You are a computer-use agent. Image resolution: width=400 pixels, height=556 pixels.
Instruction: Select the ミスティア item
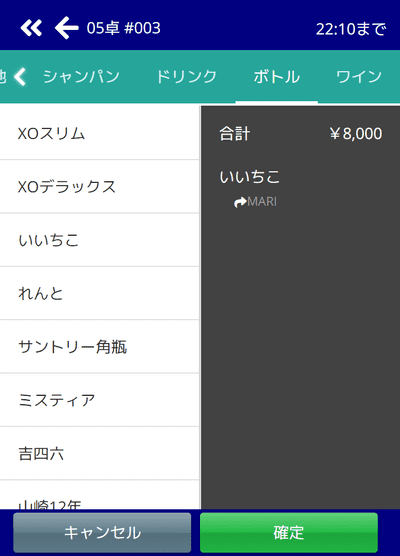[99, 400]
